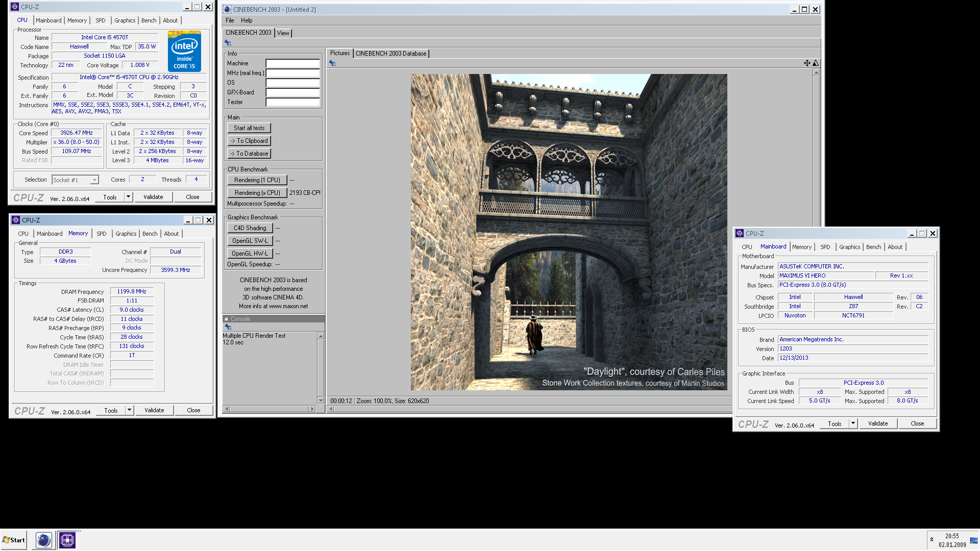980x551 pixels.
Task: Click the 2193 CB-CPU render result
Action: click(305, 193)
